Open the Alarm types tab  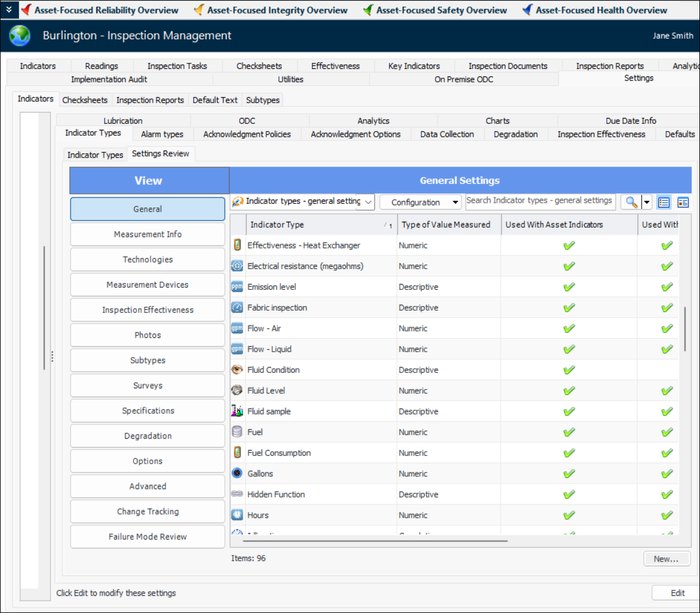[162, 135]
